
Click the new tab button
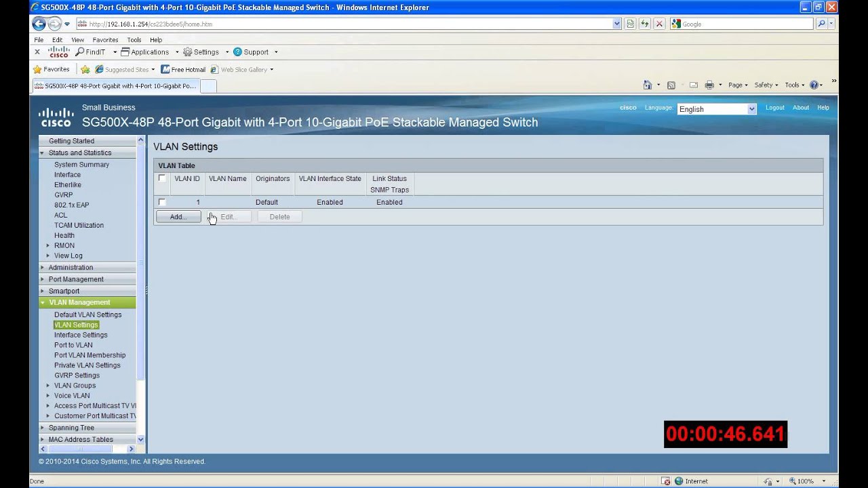click(x=208, y=86)
